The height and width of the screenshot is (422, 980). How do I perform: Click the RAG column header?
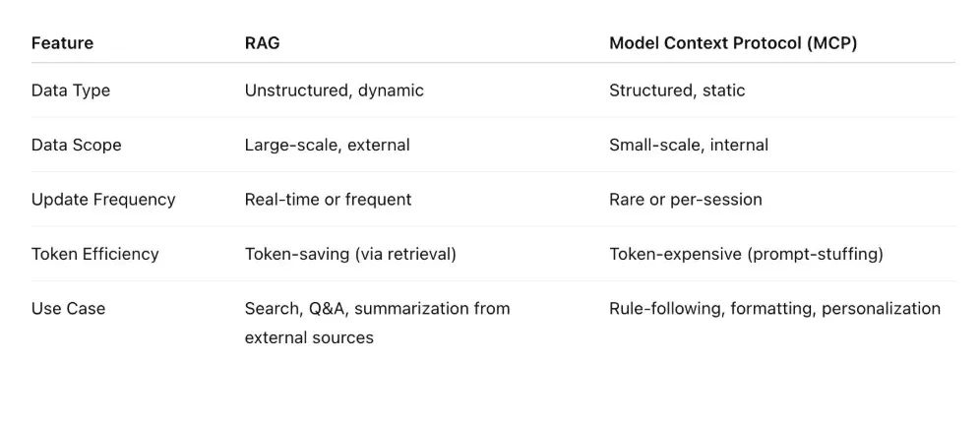point(262,43)
